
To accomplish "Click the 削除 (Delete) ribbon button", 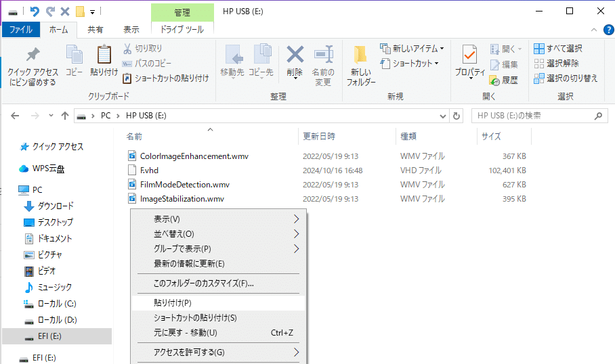I will pos(295,62).
